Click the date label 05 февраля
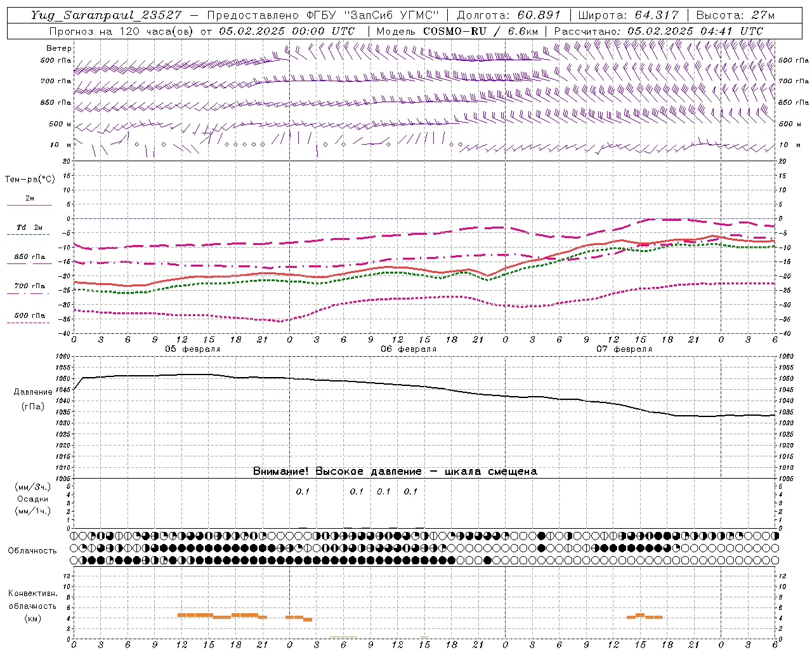Image resolution: width=812 pixels, height=650 pixels. (193, 349)
